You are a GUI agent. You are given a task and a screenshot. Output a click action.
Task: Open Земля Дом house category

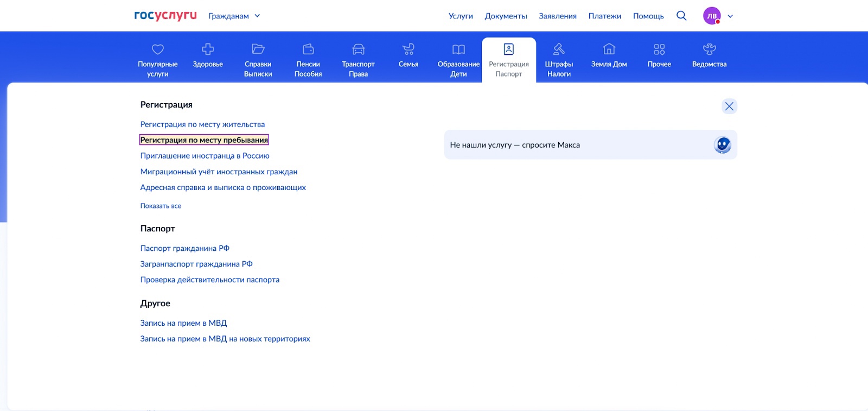pos(609,55)
